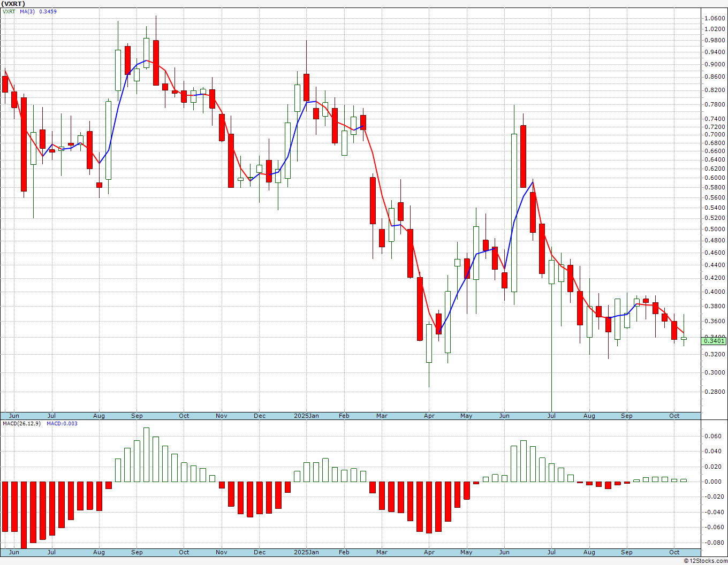Viewport: 728px width, 565px height.
Task: Select the 0.5000 price axis label
Action: point(715,230)
